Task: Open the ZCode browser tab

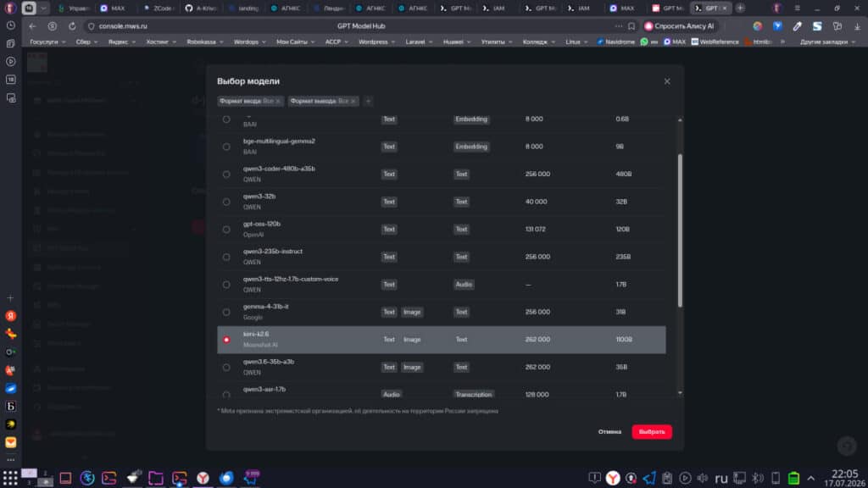Action: tap(159, 8)
